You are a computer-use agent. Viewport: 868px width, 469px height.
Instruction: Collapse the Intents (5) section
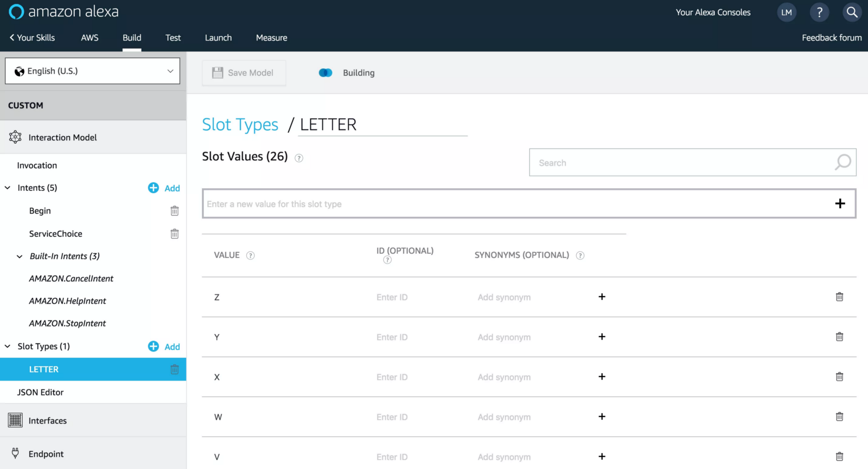click(x=8, y=188)
